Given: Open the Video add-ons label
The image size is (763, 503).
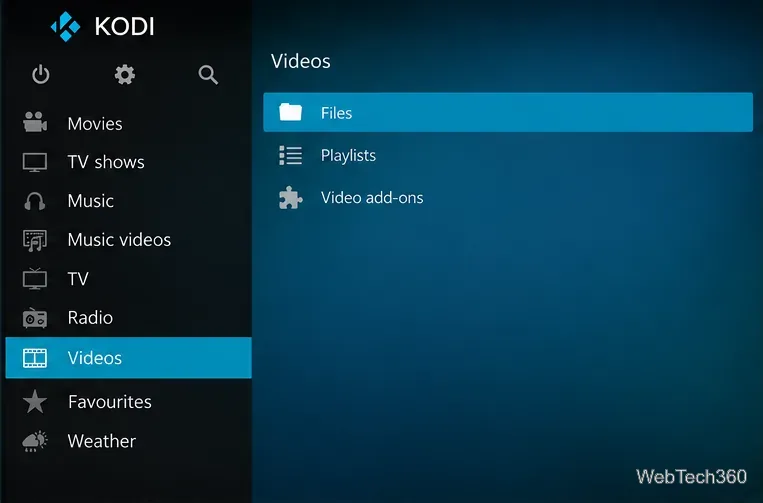Looking at the screenshot, I should [372, 198].
